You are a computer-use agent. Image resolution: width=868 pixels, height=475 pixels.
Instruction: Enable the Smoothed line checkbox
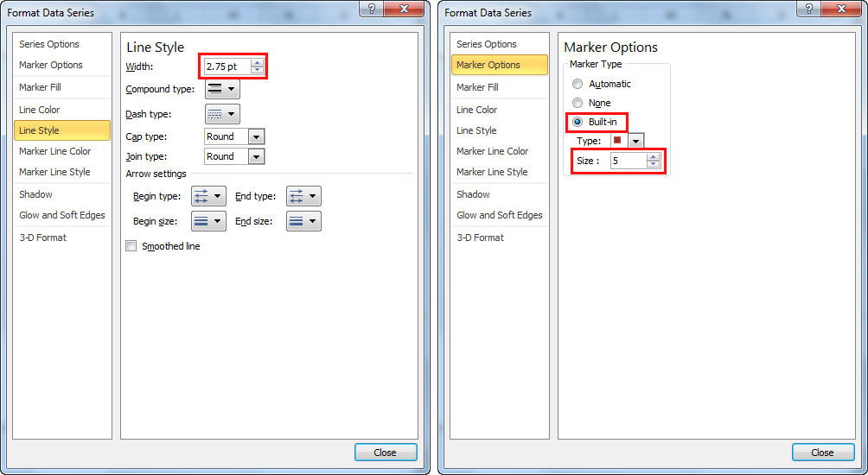[131, 246]
